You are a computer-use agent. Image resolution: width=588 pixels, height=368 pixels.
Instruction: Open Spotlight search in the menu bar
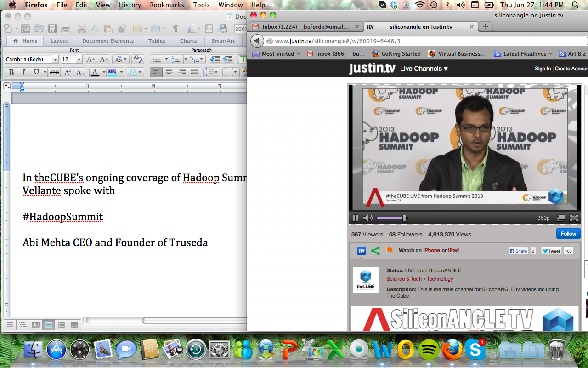[x=575, y=5]
